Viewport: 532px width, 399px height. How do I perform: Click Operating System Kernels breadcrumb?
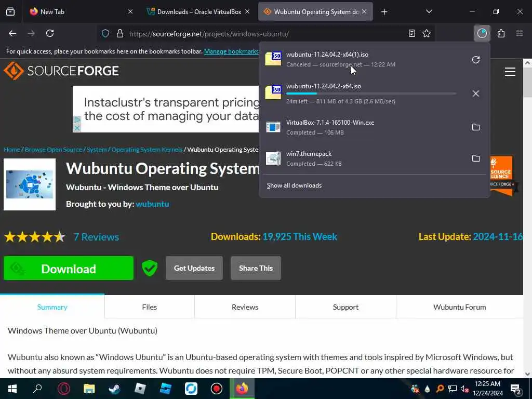147,149
